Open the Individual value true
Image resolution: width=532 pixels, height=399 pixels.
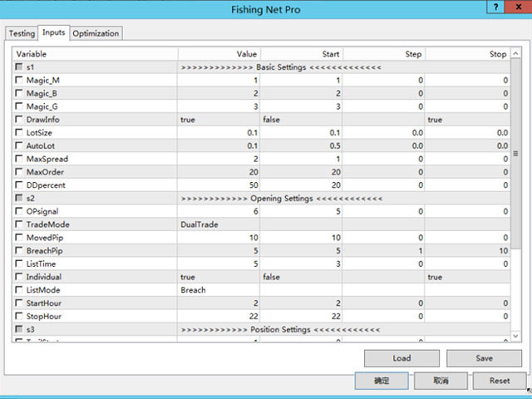(x=188, y=277)
